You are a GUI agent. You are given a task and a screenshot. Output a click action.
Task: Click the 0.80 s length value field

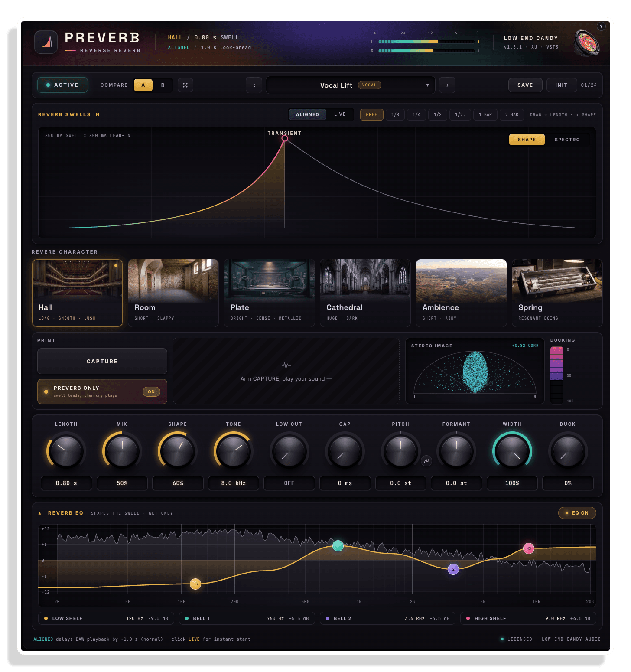pos(66,483)
